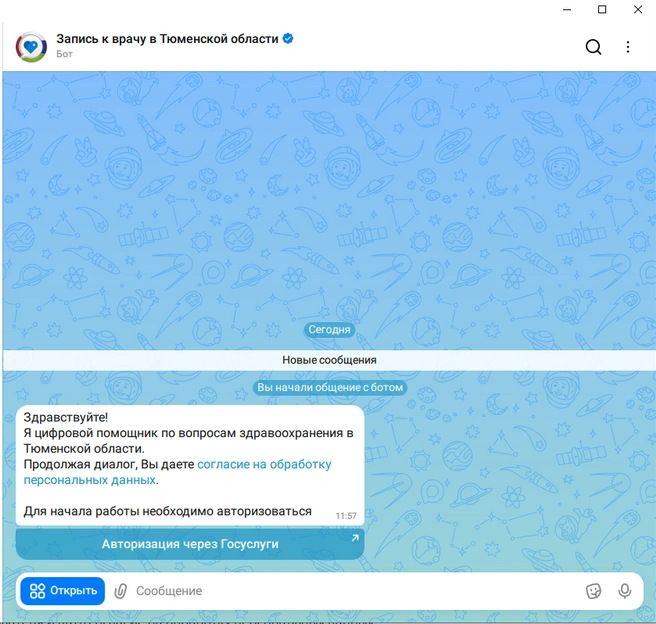Click the arrow icon on authorization button
Image resolution: width=656 pixels, height=624 pixels.
coord(355,538)
